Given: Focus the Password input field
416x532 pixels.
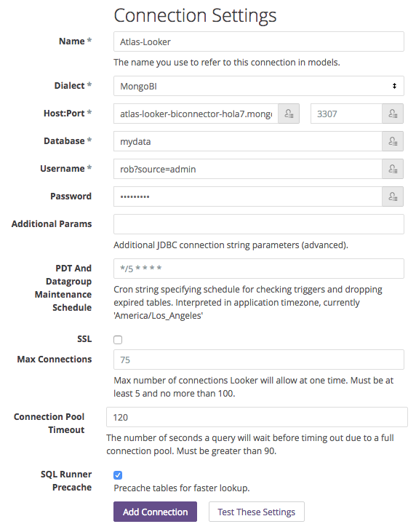Looking at the screenshot, I should click(x=248, y=196).
